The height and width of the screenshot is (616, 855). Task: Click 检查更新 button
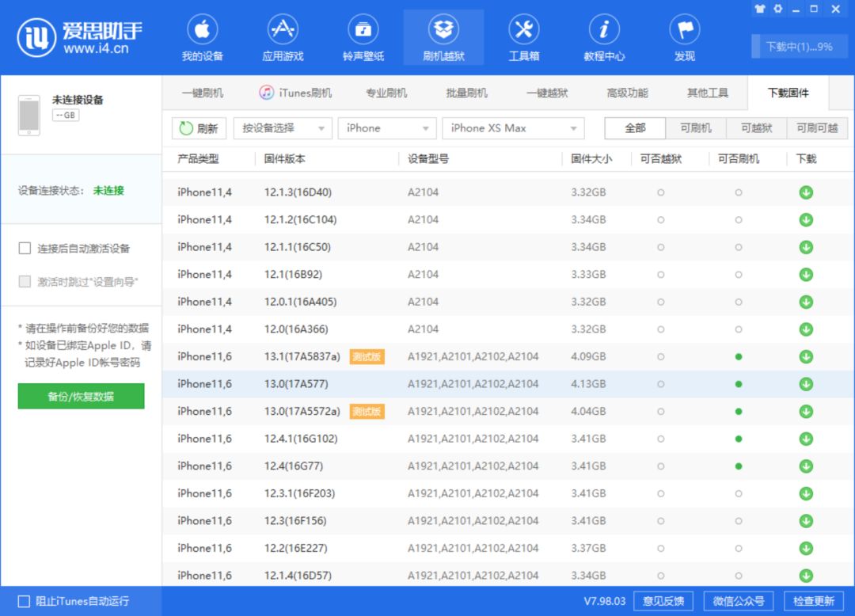814,601
